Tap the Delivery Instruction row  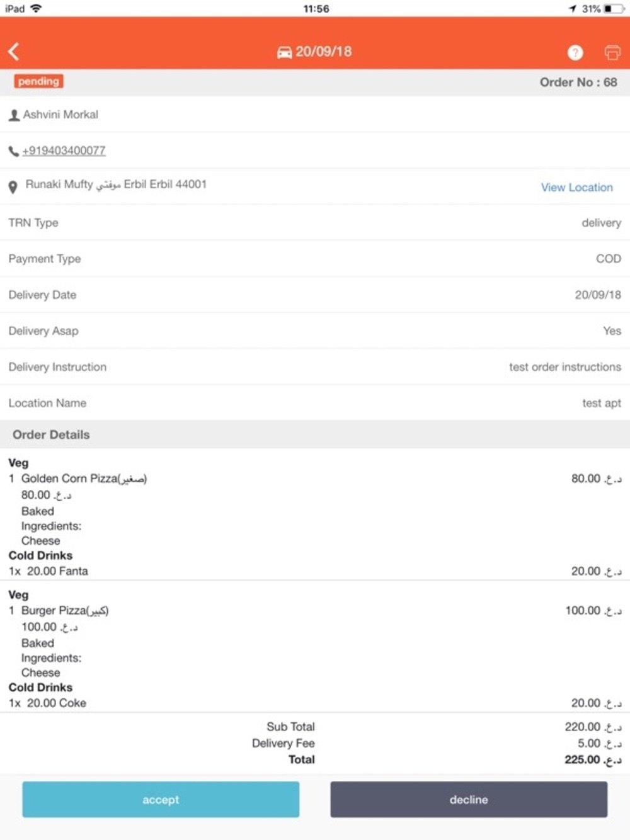tap(315, 367)
